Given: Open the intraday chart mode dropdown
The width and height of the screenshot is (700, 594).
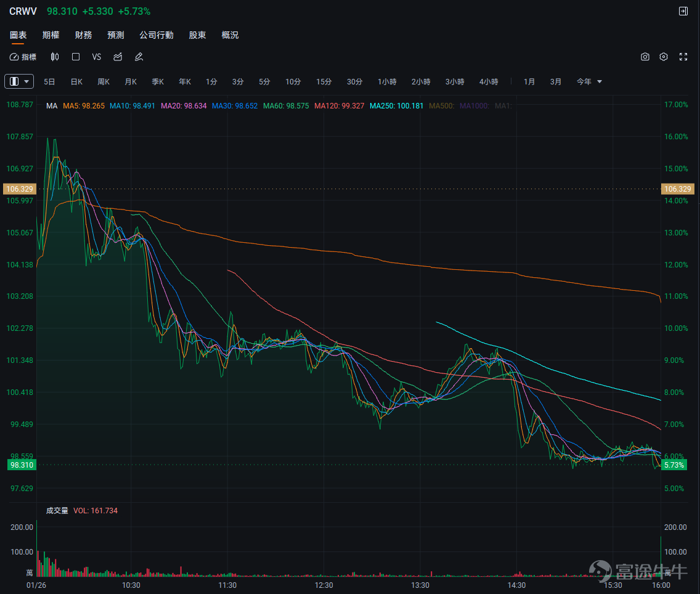Looking at the screenshot, I should (19, 81).
